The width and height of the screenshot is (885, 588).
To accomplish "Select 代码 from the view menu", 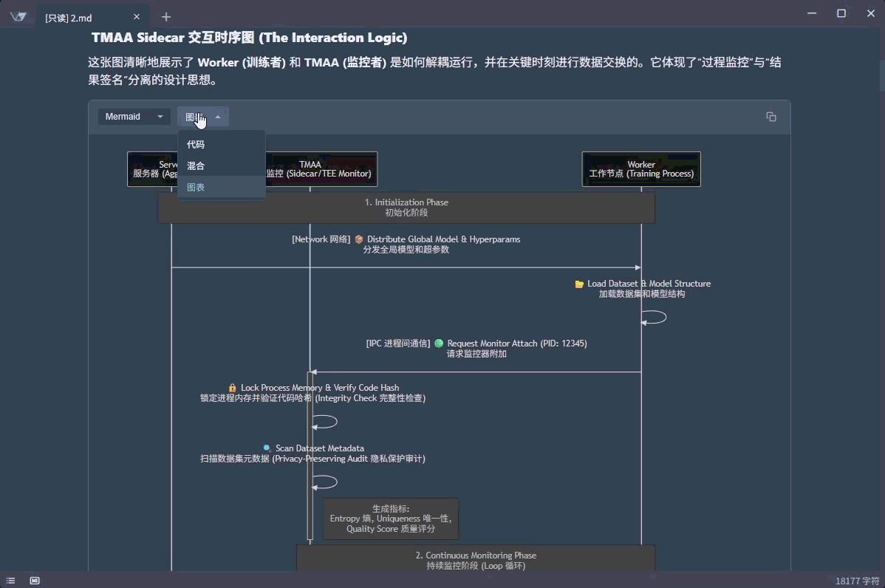I will coord(196,145).
